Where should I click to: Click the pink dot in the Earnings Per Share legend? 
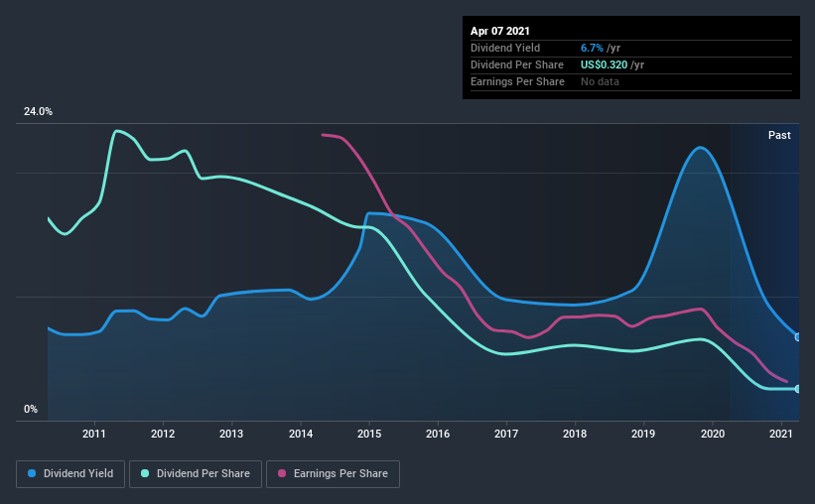pos(282,474)
